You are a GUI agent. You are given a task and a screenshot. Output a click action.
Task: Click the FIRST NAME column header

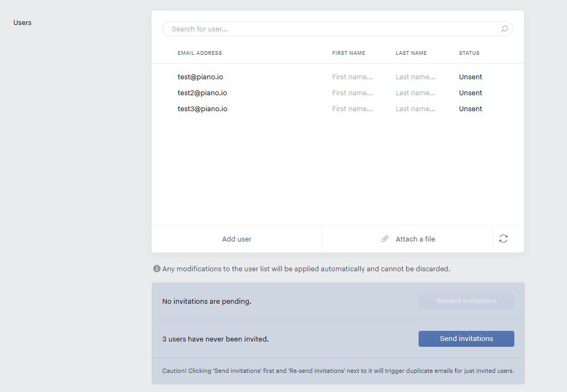348,53
